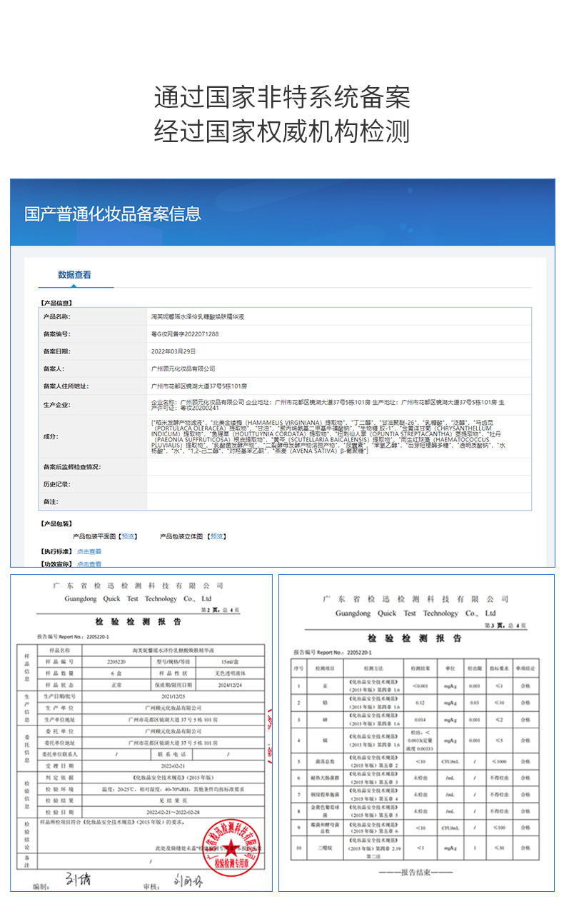
Task: Select the filing number 粤G妆网备字2022071288
Action: tap(186, 334)
